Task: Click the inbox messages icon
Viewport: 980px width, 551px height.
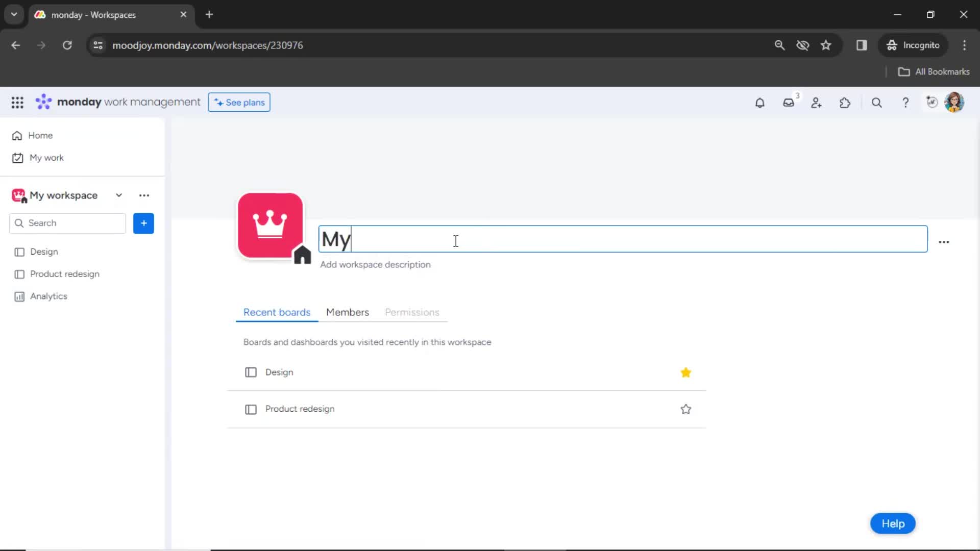Action: pos(789,102)
